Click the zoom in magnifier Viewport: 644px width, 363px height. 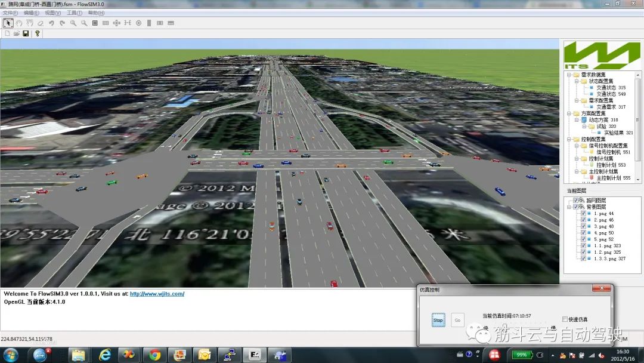[73, 23]
